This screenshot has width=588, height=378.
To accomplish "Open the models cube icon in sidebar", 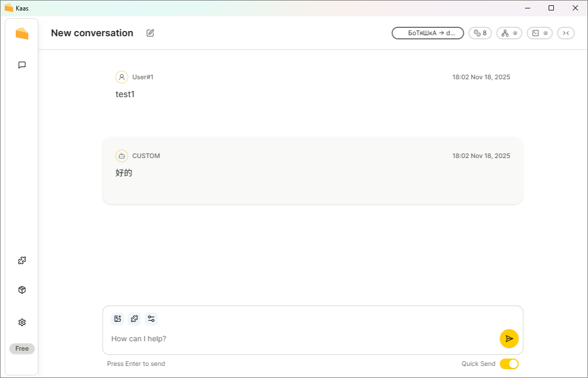I will tap(22, 290).
